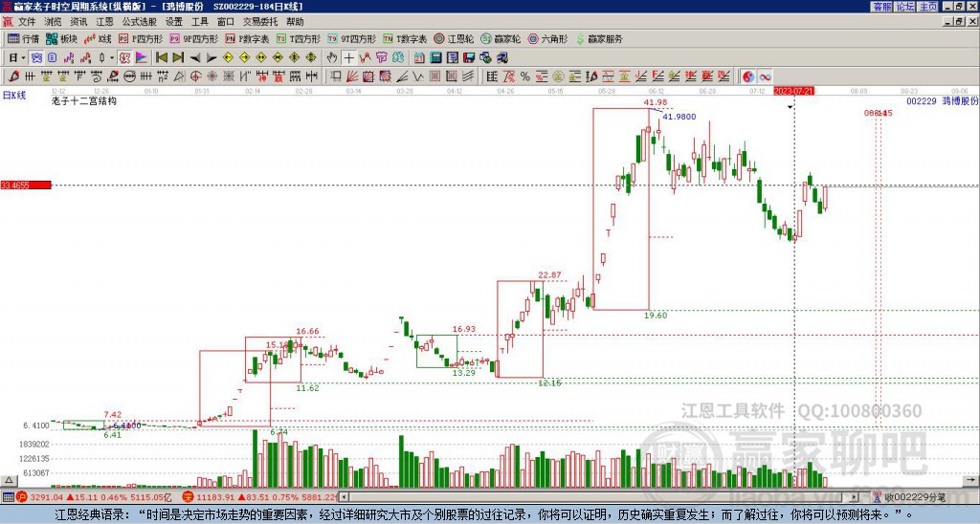Click the 002229 鸿博股份 stock name label

tap(942, 101)
